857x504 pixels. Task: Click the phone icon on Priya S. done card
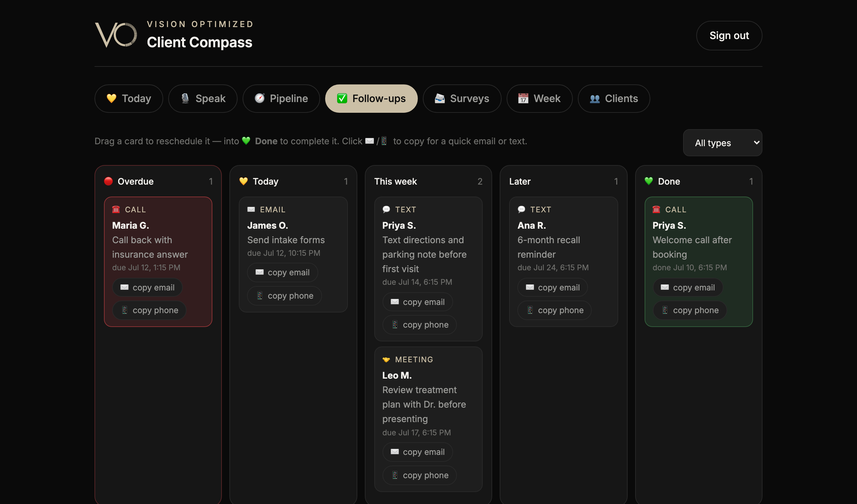[656, 209]
